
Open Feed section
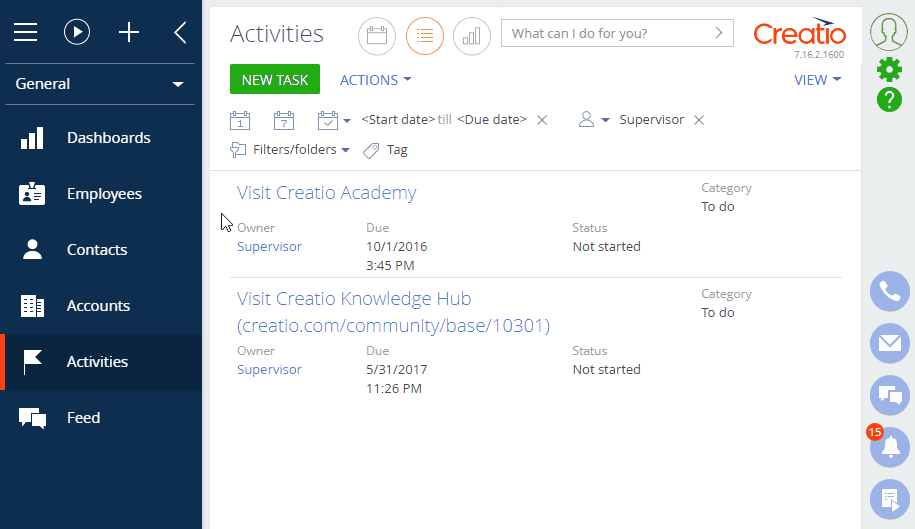pos(101,418)
